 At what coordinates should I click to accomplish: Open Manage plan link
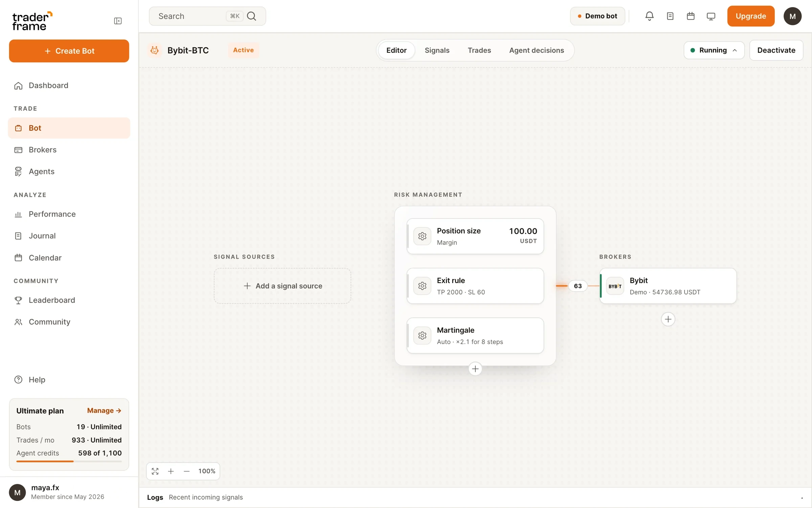(x=104, y=410)
